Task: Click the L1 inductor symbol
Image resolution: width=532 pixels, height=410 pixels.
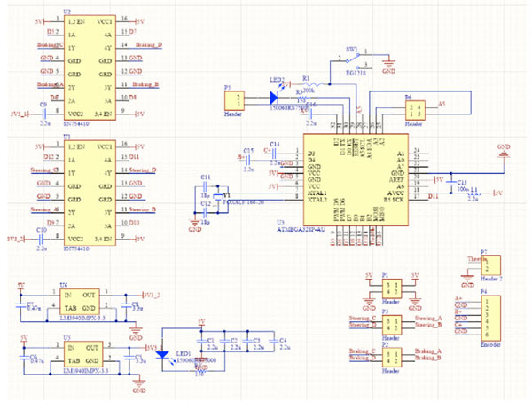Action: 476,192
